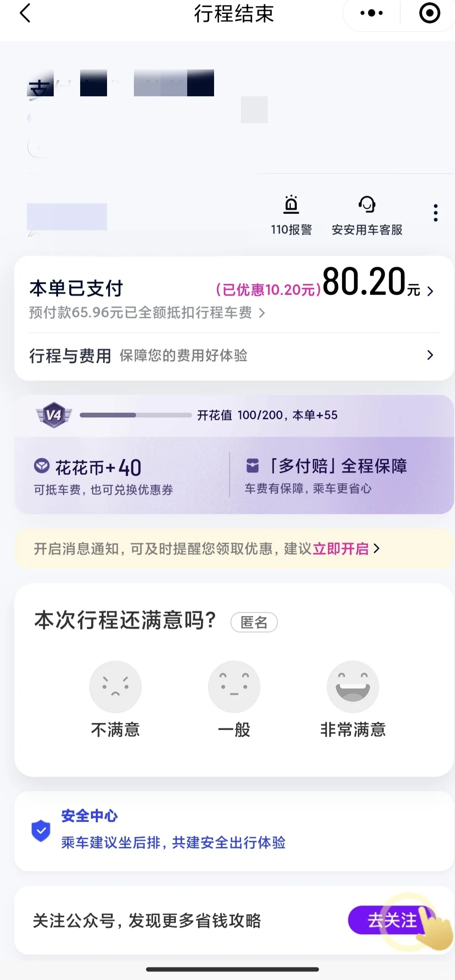Expand the 预付款65.96元 deduction details

(147, 313)
